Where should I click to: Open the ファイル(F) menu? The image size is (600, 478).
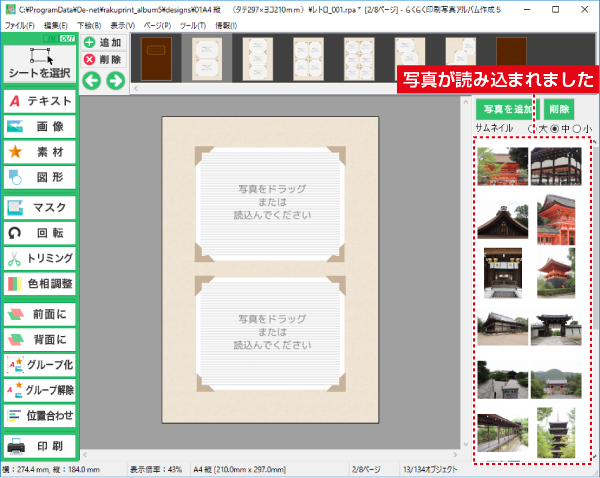[x=20, y=26]
